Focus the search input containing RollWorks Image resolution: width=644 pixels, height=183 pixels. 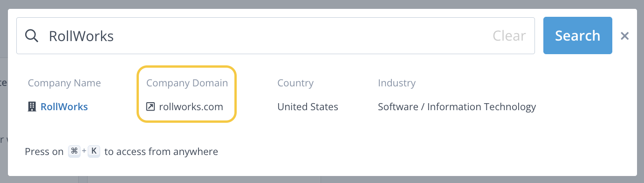275,36
